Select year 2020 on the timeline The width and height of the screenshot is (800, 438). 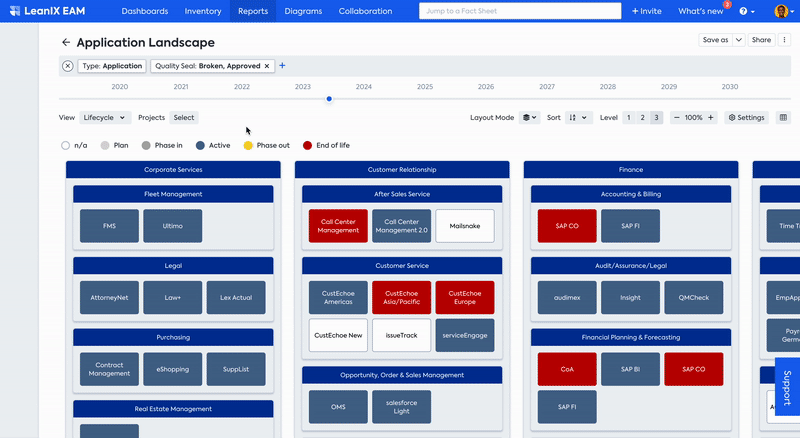pyautogui.click(x=120, y=87)
